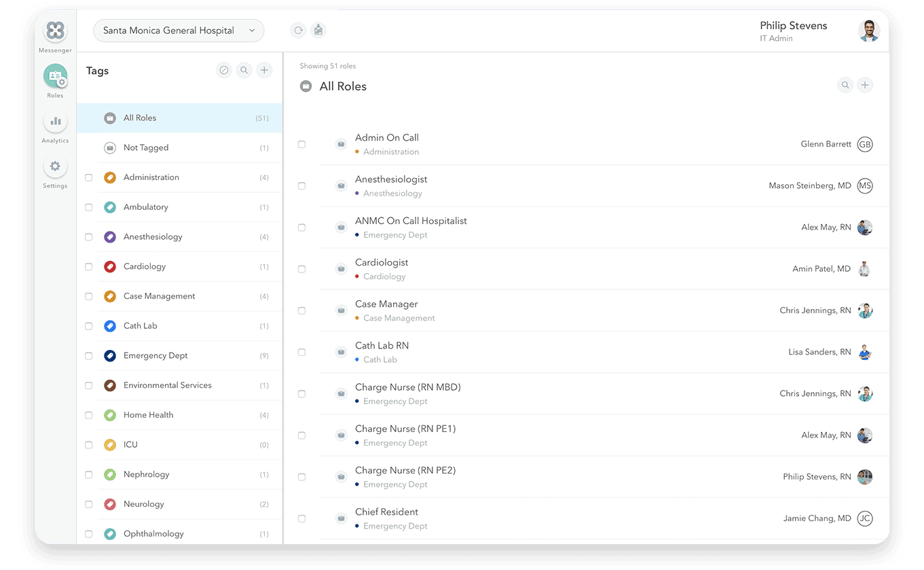924x570 pixels.
Task: Open the Charge Nurse (RN PE1) role
Action: (405, 429)
